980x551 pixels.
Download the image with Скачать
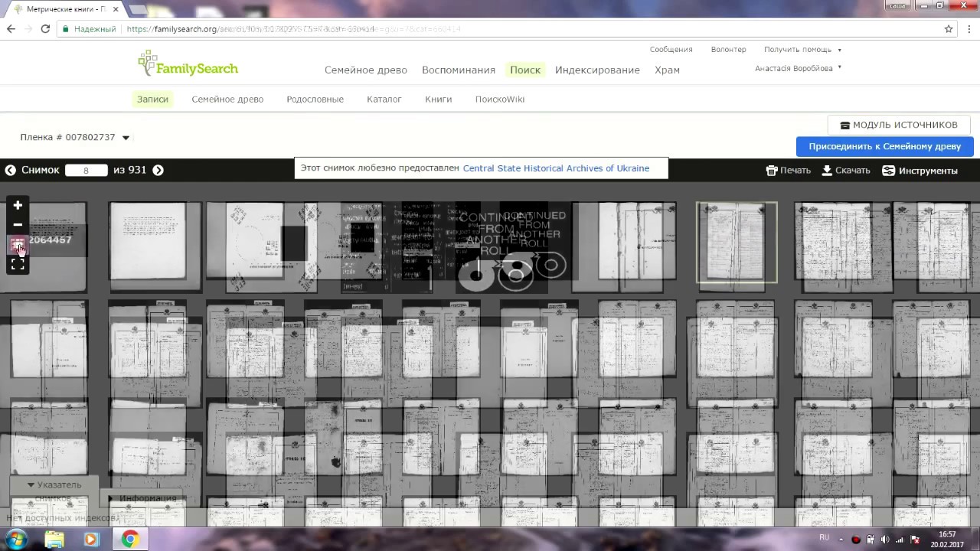(846, 171)
